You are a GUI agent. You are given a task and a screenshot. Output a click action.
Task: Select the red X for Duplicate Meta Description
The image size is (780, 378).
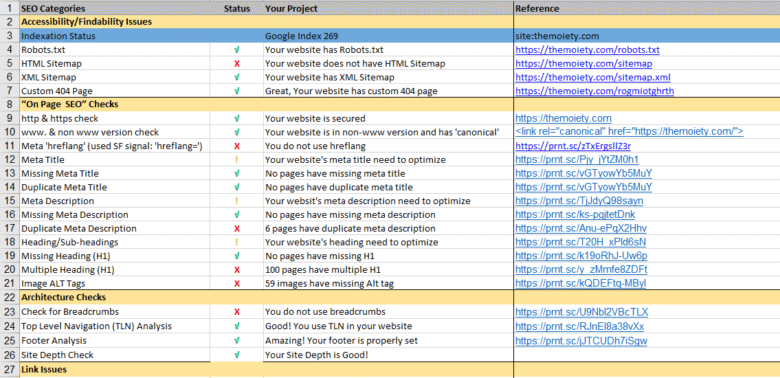tap(237, 229)
